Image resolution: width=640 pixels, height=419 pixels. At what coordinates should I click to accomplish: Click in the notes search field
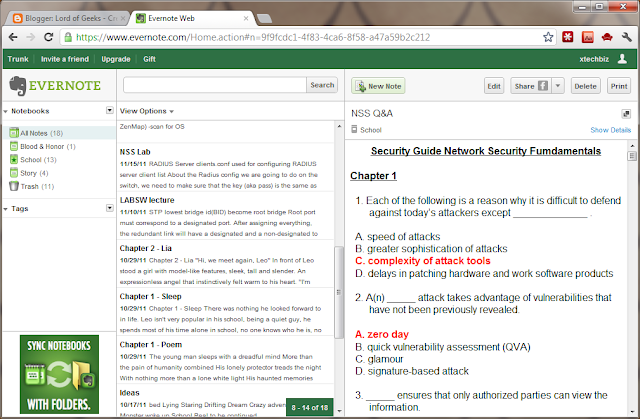coord(215,85)
